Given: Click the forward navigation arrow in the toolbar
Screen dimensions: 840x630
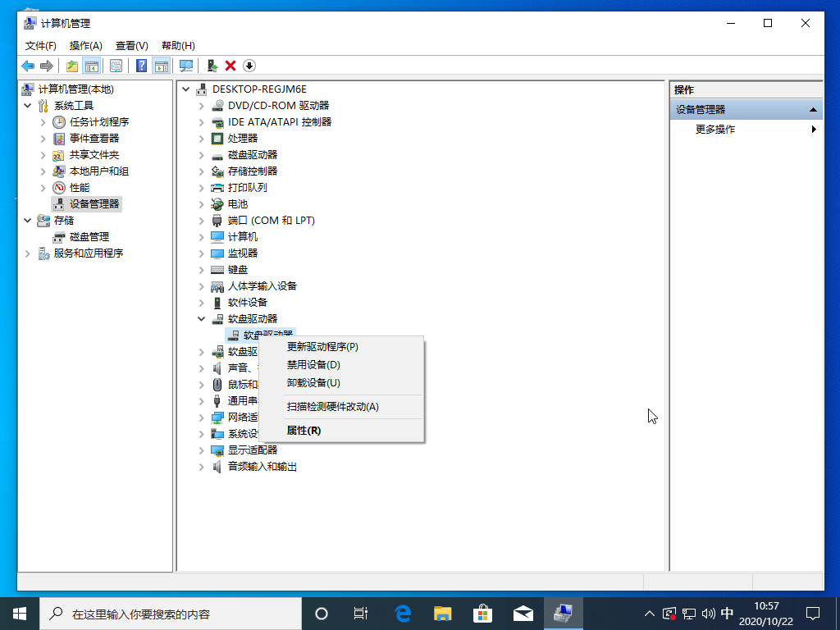Looking at the screenshot, I should click(x=45, y=66).
